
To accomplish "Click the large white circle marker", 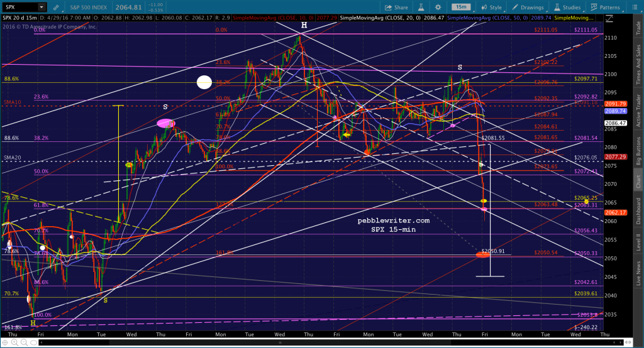I will 204,82.
